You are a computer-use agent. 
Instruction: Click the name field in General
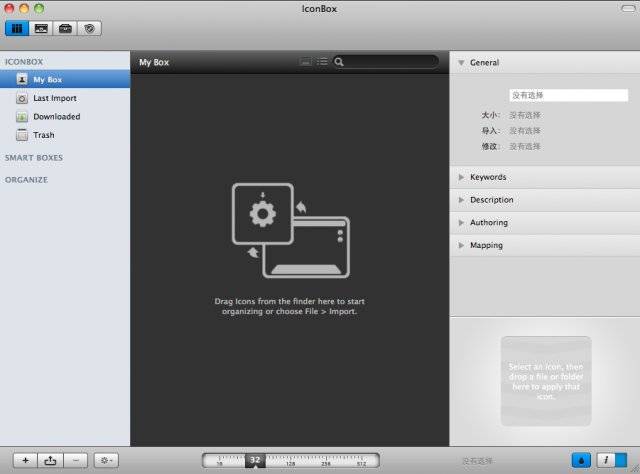(x=569, y=95)
